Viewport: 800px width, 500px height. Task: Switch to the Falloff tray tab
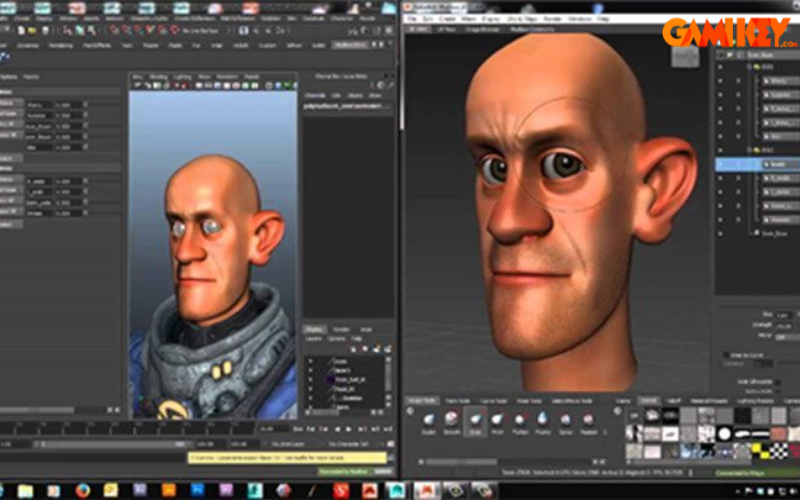[x=674, y=401]
